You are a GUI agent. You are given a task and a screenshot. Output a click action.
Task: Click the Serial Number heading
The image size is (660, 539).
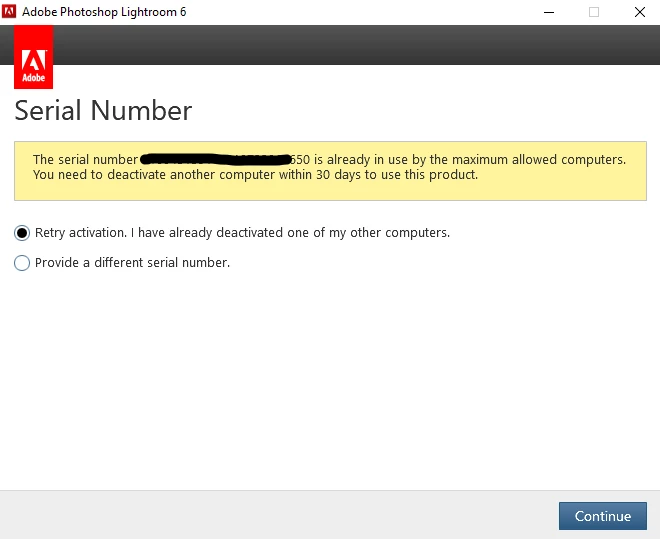(x=103, y=111)
